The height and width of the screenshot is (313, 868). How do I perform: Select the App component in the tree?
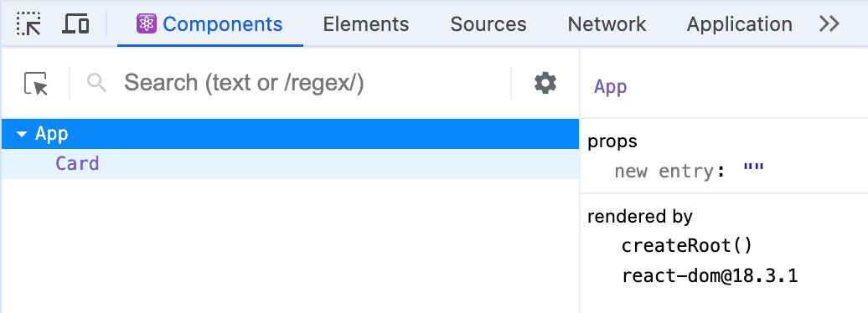pos(290,134)
